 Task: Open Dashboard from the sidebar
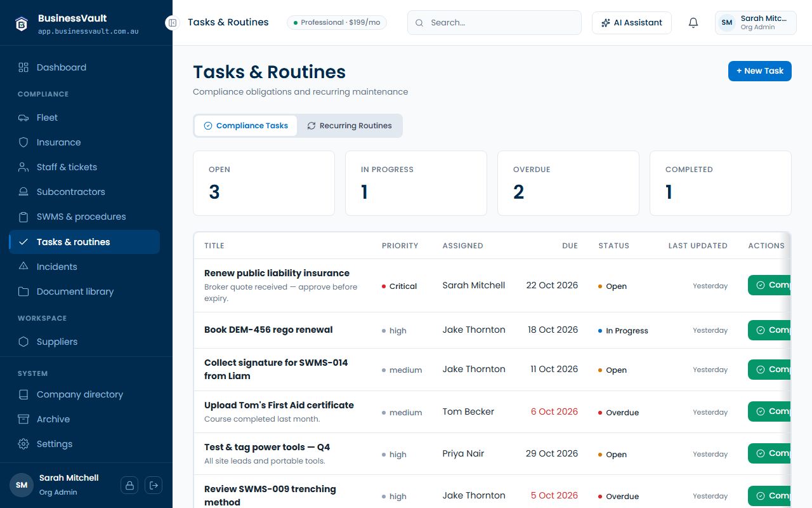[x=84, y=67]
